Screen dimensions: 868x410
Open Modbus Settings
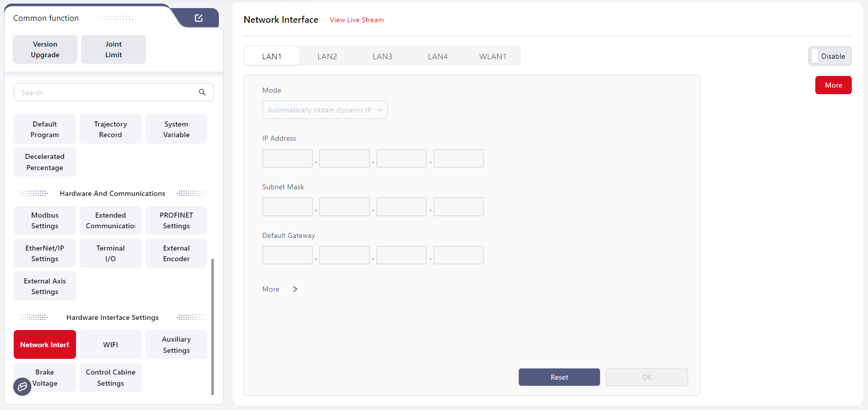tap(45, 221)
